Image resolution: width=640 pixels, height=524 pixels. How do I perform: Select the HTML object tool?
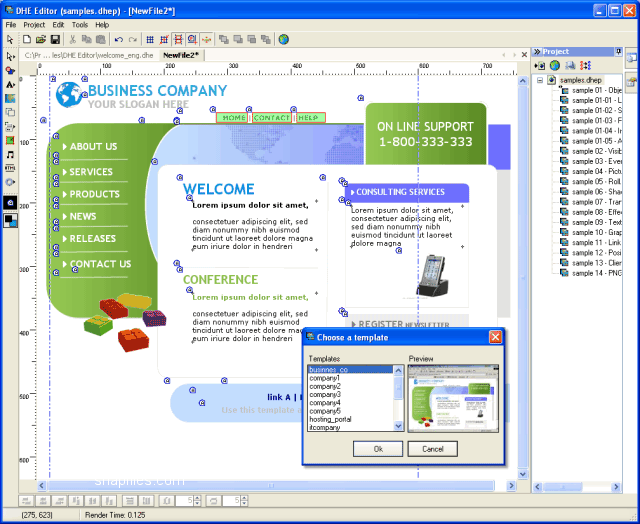click(x=10, y=168)
